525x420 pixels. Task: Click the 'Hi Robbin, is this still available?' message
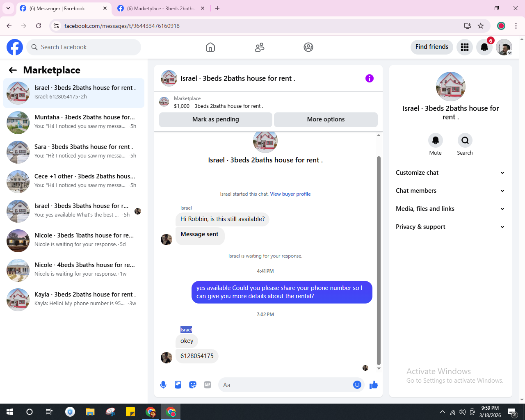[x=222, y=219]
